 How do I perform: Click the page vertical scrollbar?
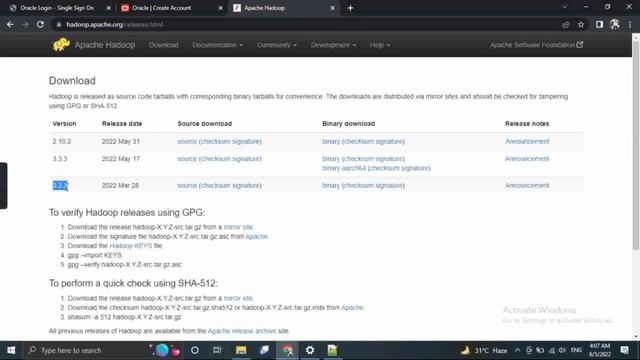click(x=636, y=145)
